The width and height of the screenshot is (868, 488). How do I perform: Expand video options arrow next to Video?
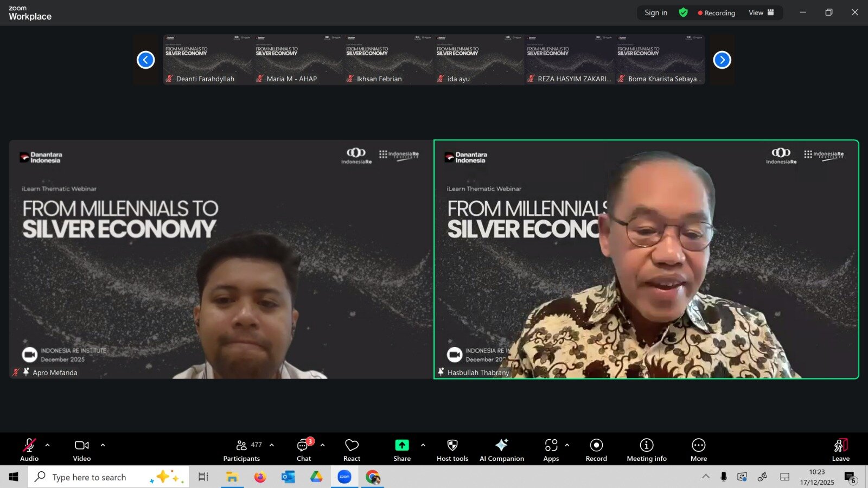point(103,445)
